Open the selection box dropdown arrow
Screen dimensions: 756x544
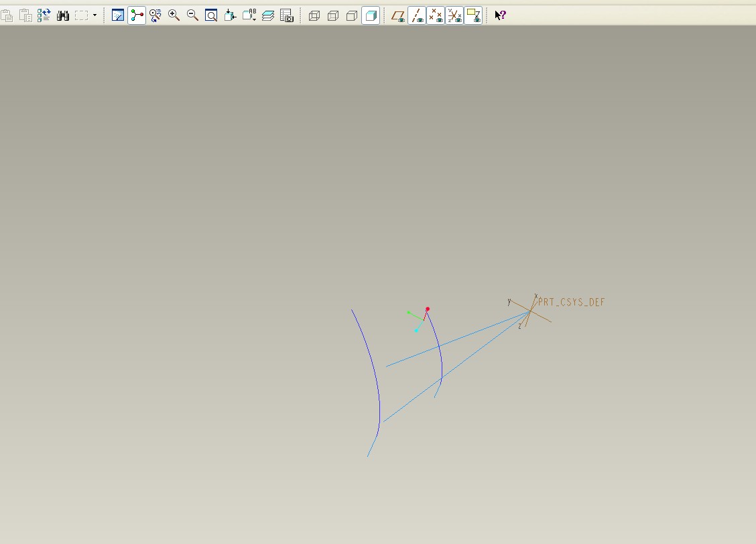tap(94, 15)
